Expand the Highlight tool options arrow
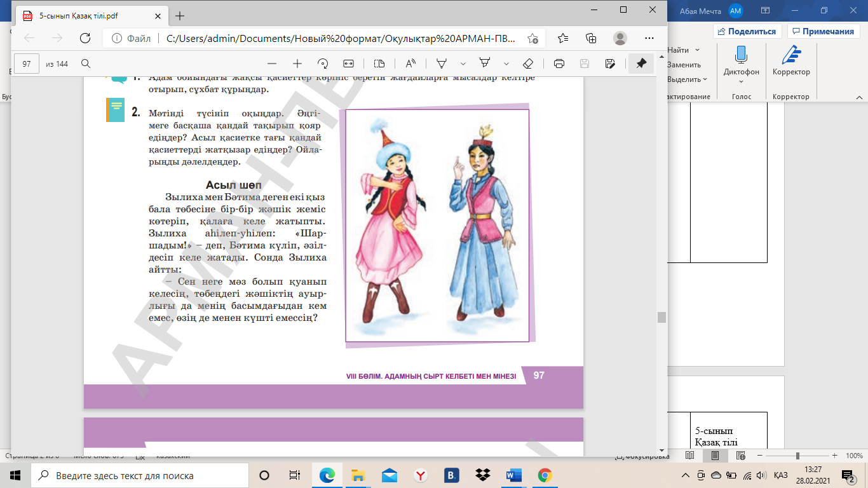Screen dimensions: 868x488 point(506,64)
